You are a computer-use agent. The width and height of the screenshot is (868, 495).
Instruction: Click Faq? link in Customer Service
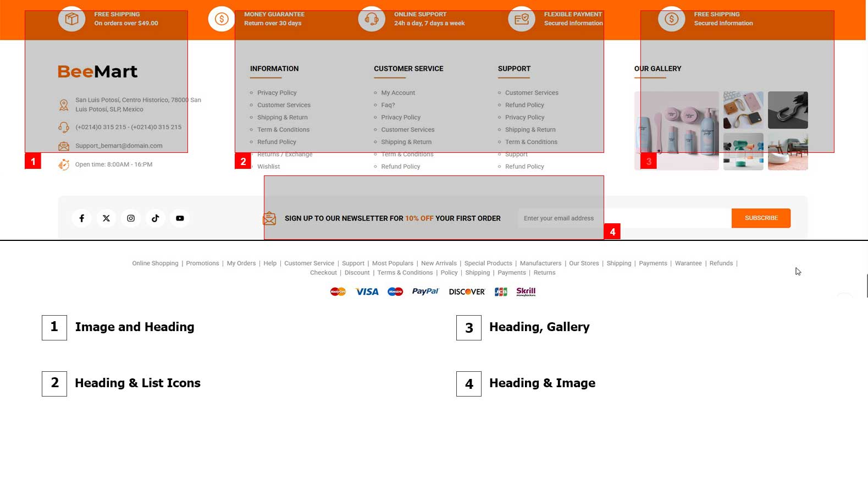[x=388, y=105]
